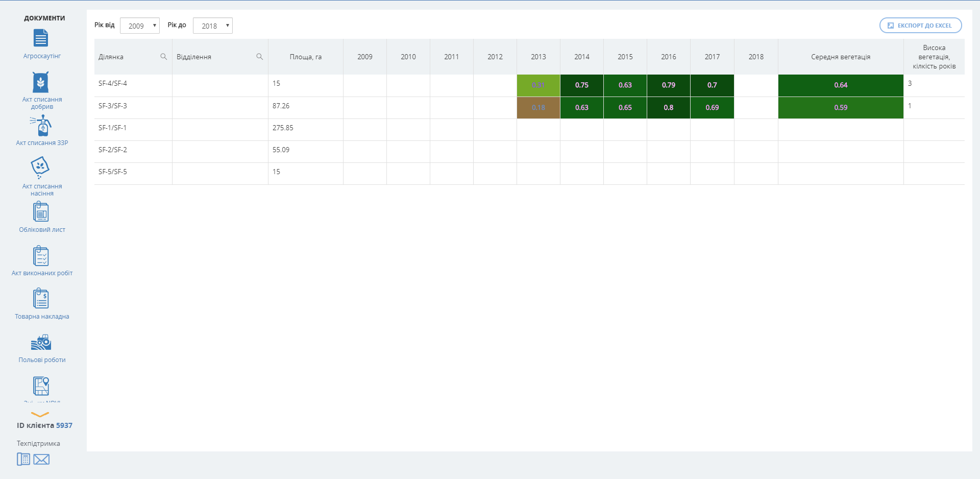Expand the sidebar with orange chevron
Image resolution: width=980 pixels, height=479 pixels.
[40, 415]
